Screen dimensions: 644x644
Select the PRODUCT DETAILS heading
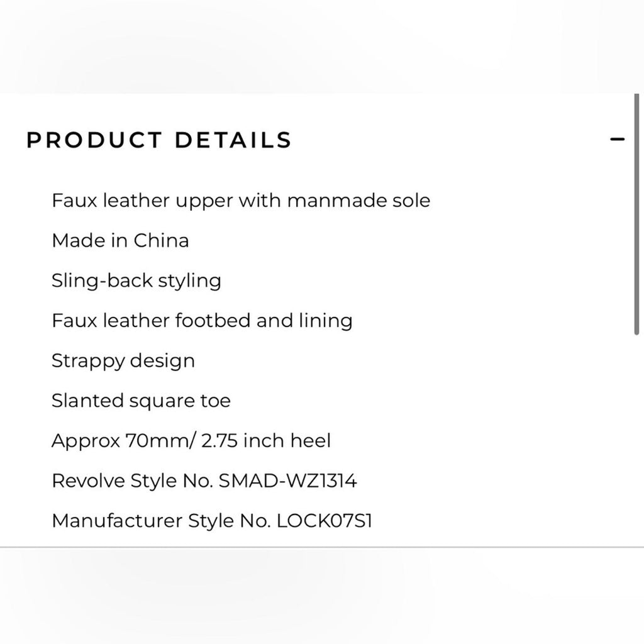click(x=158, y=140)
